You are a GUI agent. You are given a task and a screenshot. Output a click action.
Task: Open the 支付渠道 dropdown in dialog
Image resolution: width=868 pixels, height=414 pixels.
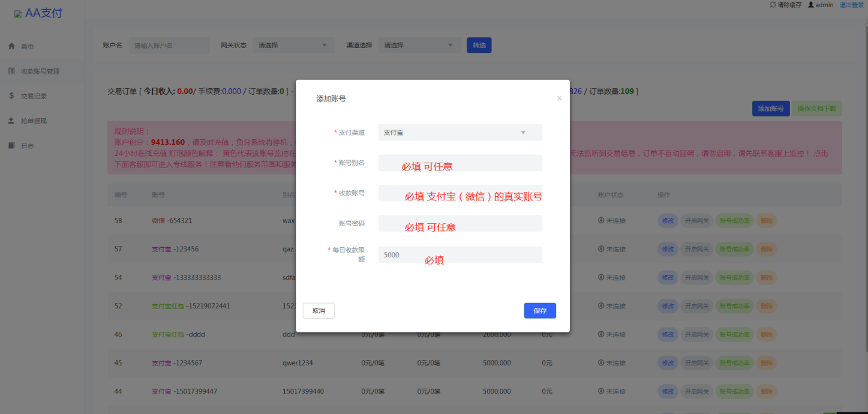pyautogui.click(x=459, y=133)
